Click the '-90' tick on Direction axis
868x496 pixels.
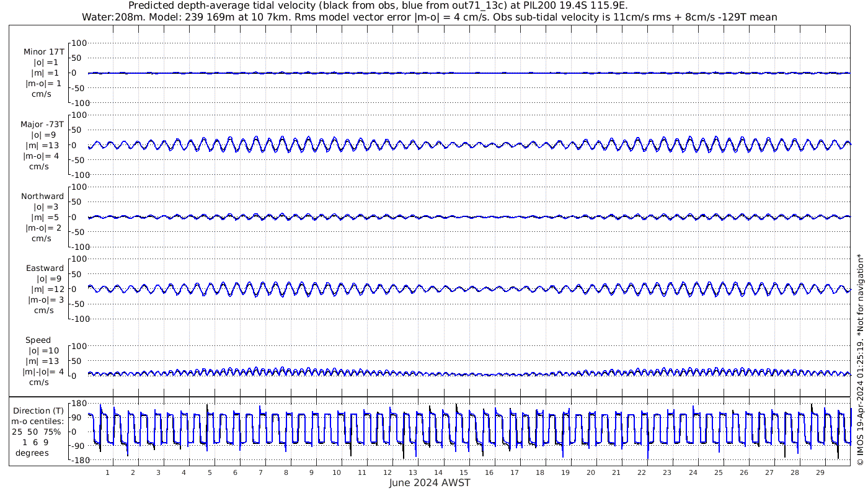tap(79, 446)
